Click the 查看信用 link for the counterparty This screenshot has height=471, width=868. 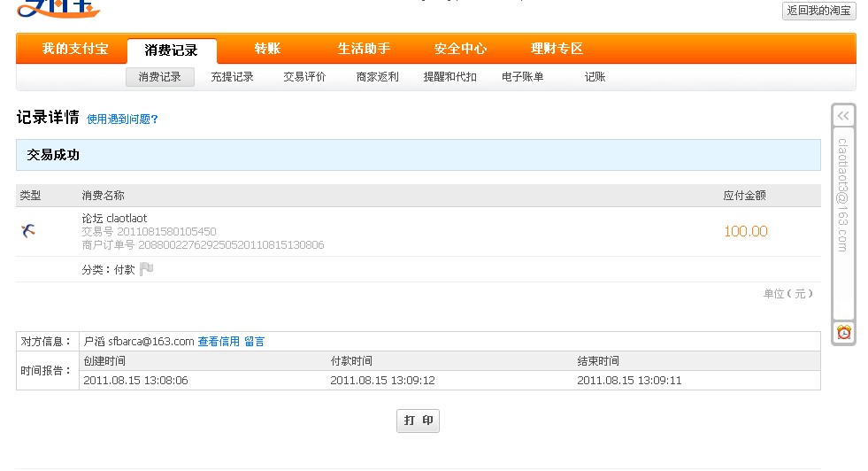coord(218,341)
